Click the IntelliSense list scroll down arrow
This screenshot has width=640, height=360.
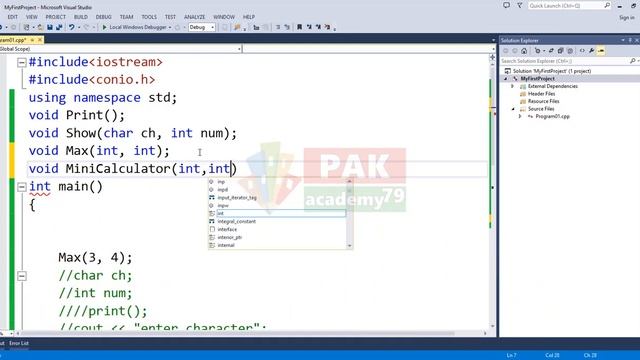point(349,246)
